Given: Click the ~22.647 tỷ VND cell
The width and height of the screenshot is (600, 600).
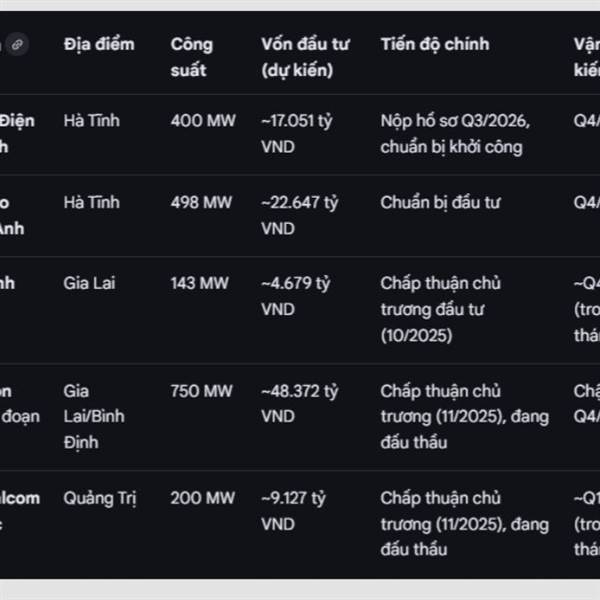Looking at the screenshot, I should tap(299, 215).
